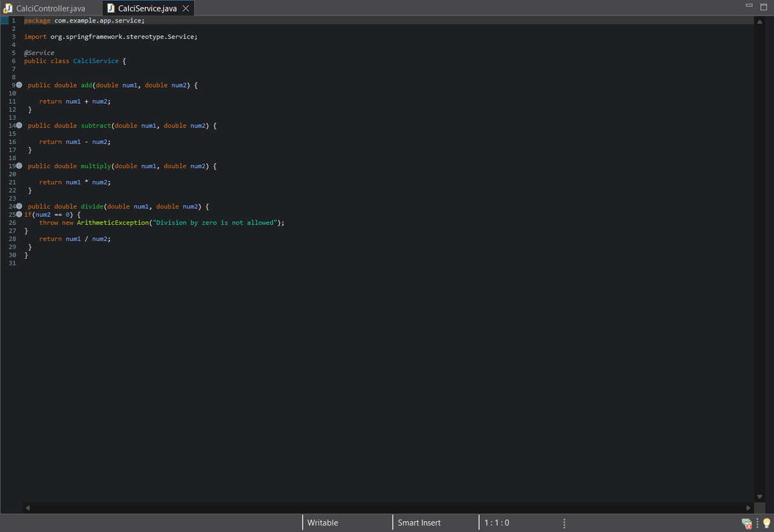The width and height of the screenshot is (774, 532).
Task: Click the vertical scrollbar up arrow
Action: (x=759, y=21)
